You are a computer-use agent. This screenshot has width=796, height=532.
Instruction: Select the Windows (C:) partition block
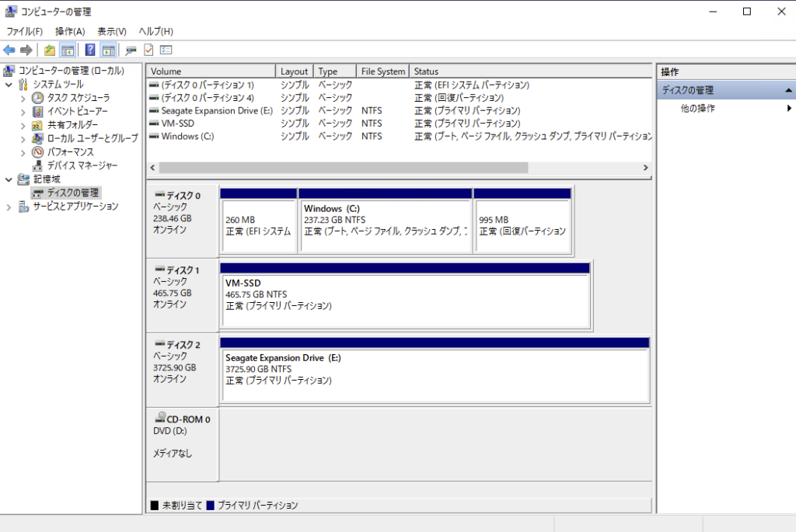point(385,221)
